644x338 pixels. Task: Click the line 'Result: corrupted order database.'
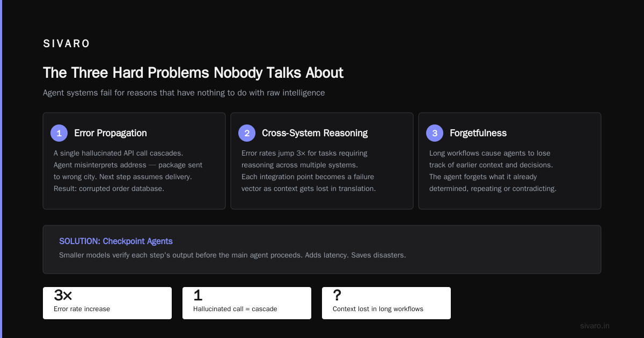click(x=109, y=188)
